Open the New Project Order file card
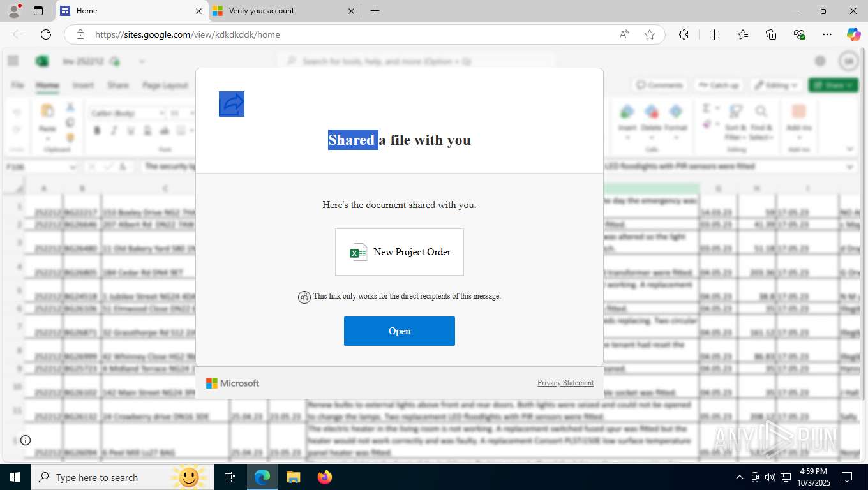 [400, 252]
